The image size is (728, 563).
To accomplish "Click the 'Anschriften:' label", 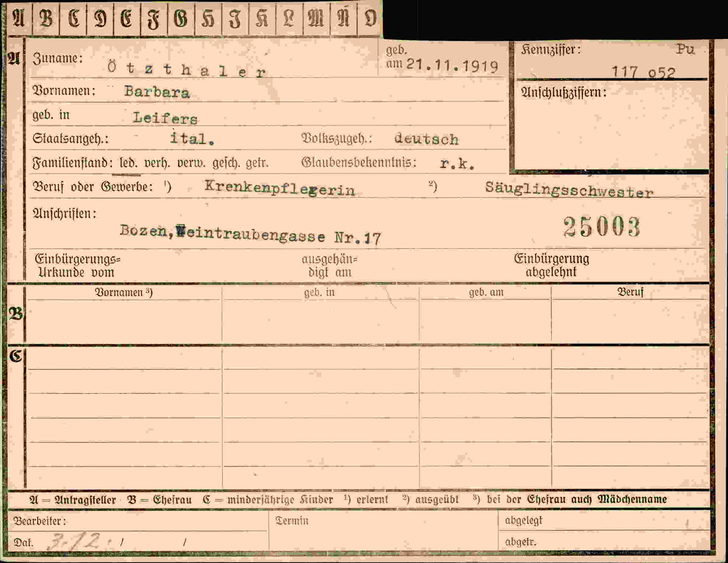I will (65, 214).
